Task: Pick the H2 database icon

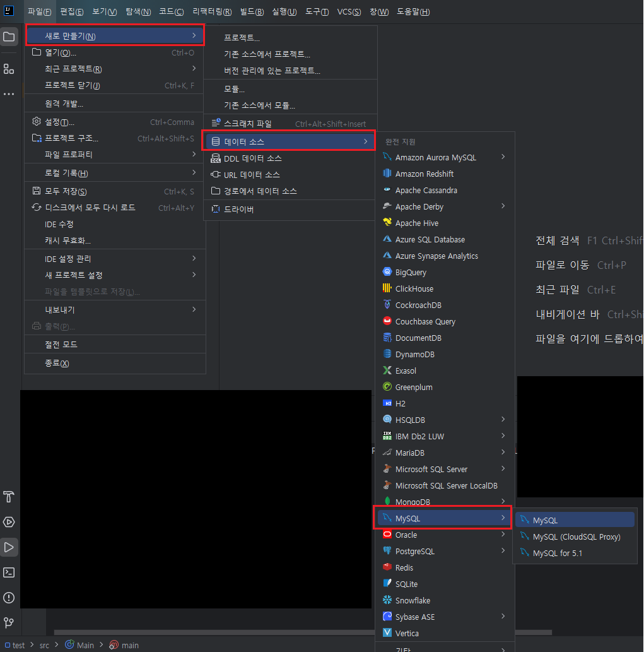Action: click(x=387, y=403)
